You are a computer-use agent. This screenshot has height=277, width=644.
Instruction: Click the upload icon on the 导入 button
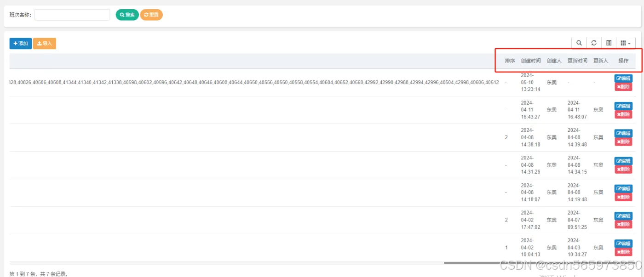[x=39, y=43]
